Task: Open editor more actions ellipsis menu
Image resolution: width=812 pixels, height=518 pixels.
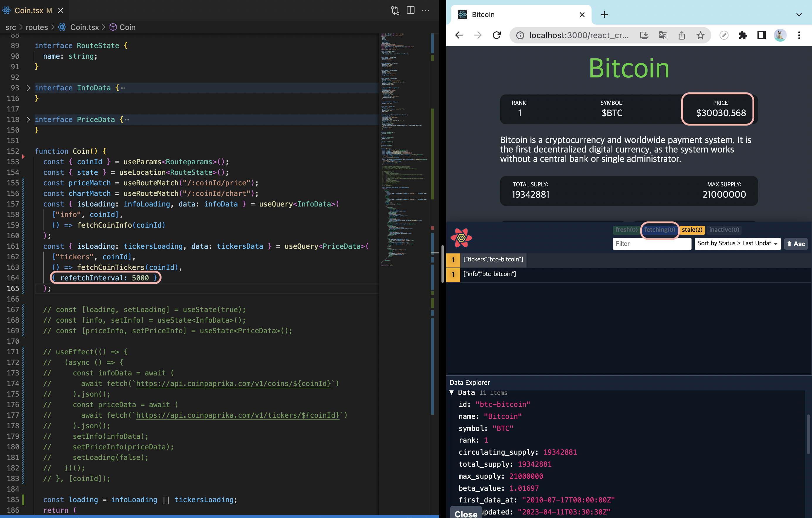Action: click(426, 10)
